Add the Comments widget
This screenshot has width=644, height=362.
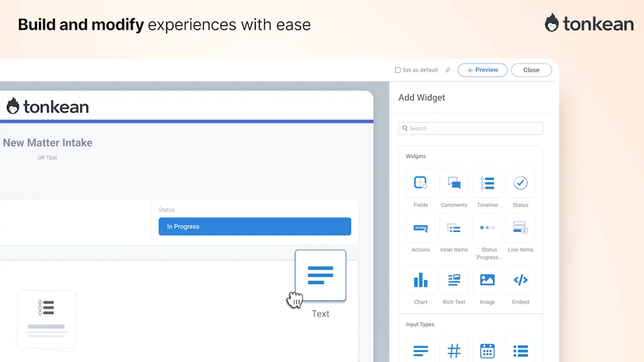tap(454, 183)
